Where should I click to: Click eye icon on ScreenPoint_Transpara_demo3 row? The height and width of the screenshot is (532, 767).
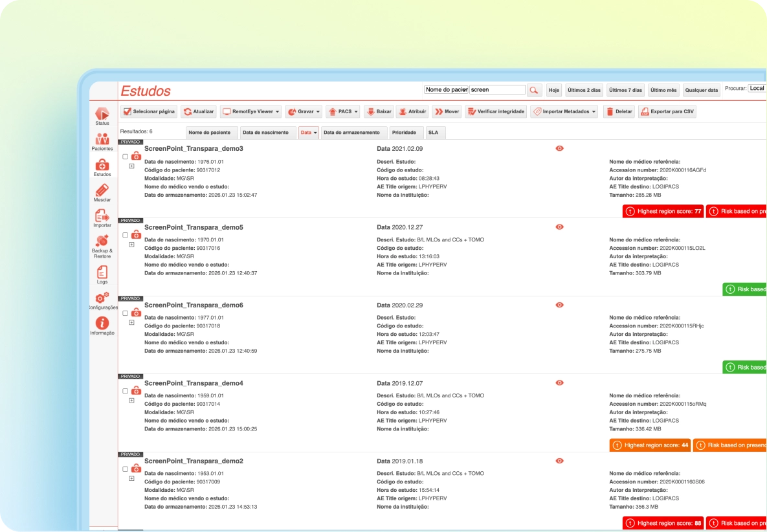560,149
